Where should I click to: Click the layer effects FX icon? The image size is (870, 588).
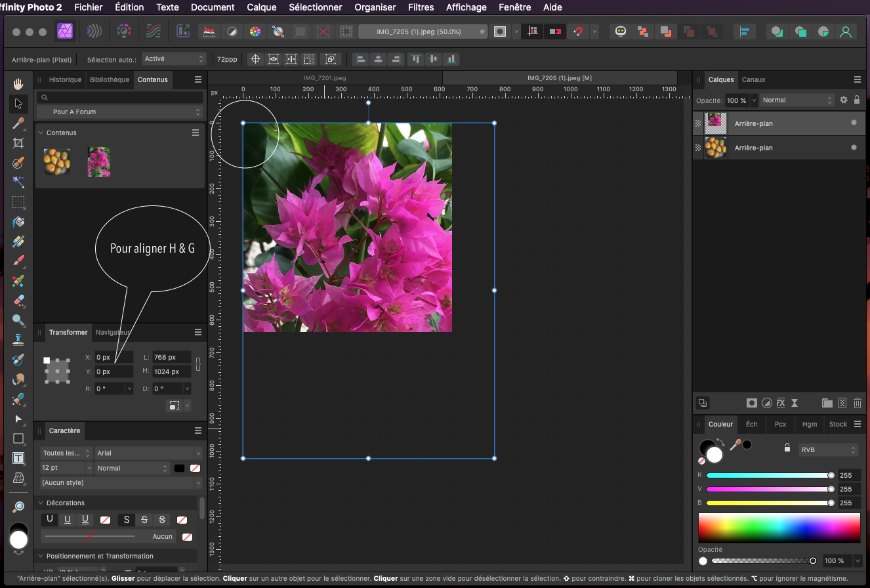pos(781,403)
